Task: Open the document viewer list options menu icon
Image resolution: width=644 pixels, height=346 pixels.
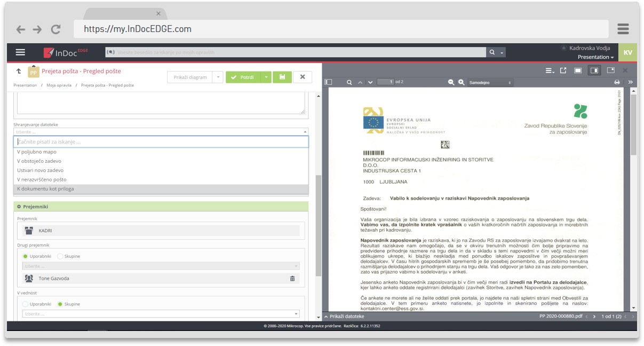Action: [x=550, y=70]
